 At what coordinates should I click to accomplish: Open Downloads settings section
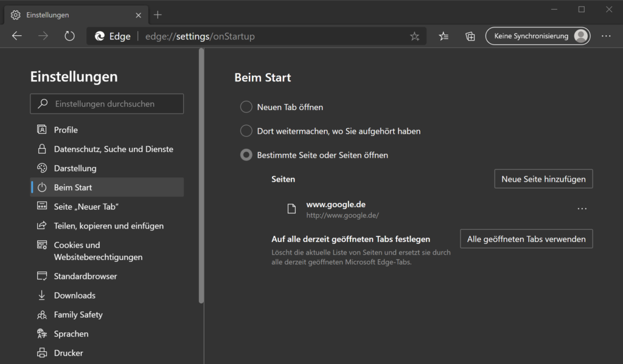[x=107, y=295]
